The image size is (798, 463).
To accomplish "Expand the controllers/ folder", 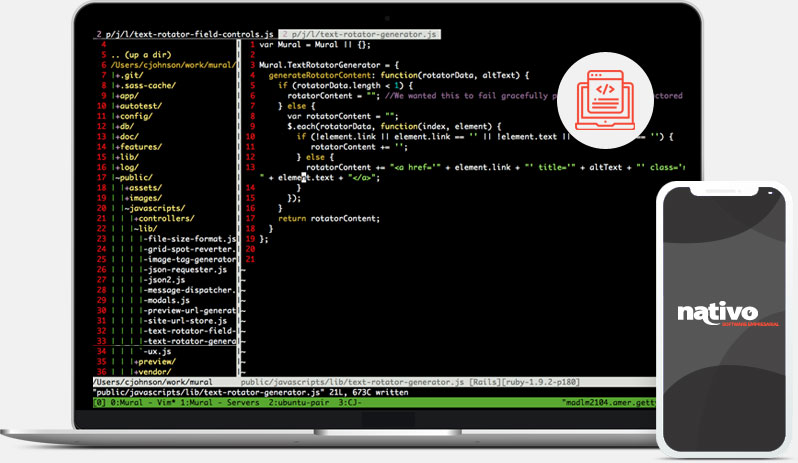I will tap(168, 218).
